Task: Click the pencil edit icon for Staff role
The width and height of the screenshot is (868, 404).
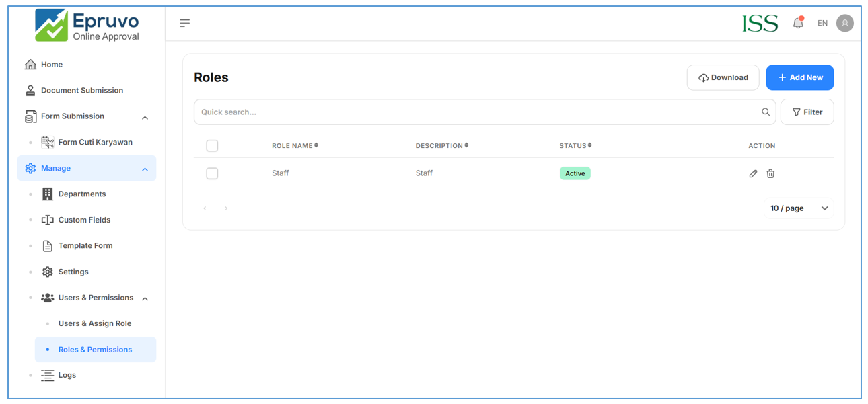Action: tap(753, 173)
